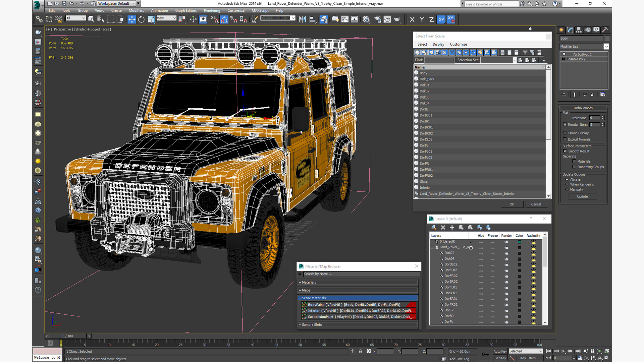Image resolution: width=644 pixels, height=362 pixels.
Task: Open the MAXScript menu
Action: coord(260,10)
